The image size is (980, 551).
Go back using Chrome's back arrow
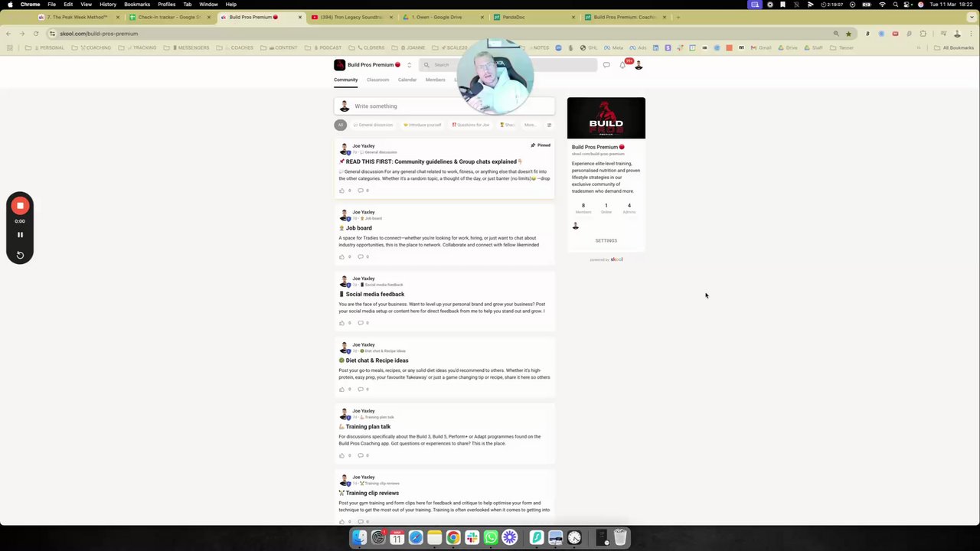(8, 34)
